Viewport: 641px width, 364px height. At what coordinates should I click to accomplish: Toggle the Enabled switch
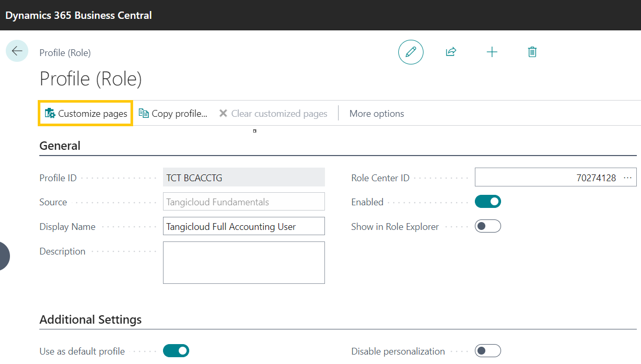coord(488,202)
